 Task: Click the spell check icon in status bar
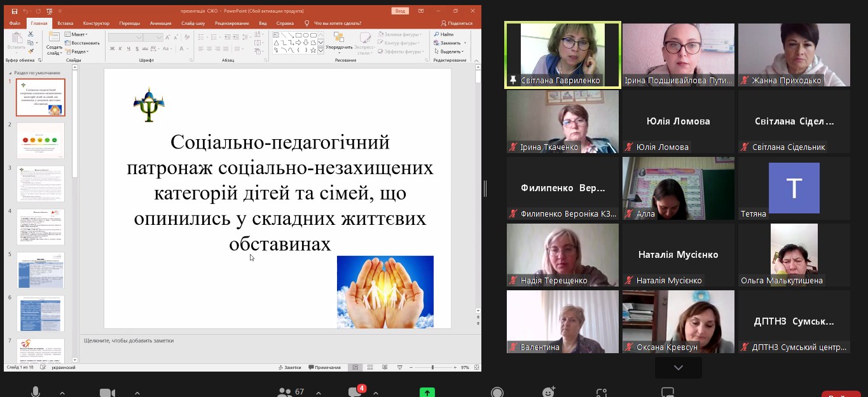tap(43, 367)
